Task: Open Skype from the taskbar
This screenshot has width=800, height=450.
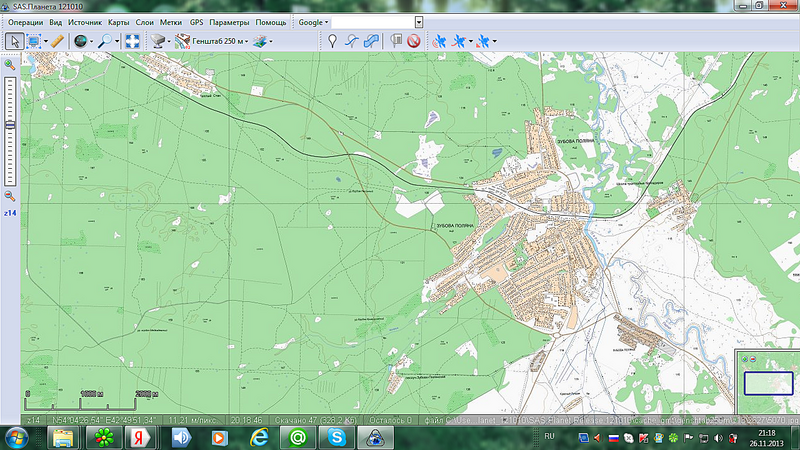Action: pos(337,438)
